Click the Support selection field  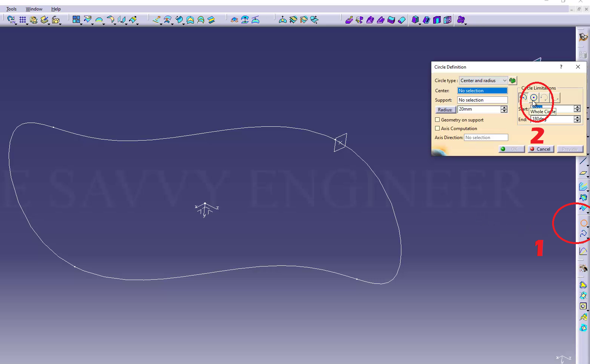pos(482,100)
